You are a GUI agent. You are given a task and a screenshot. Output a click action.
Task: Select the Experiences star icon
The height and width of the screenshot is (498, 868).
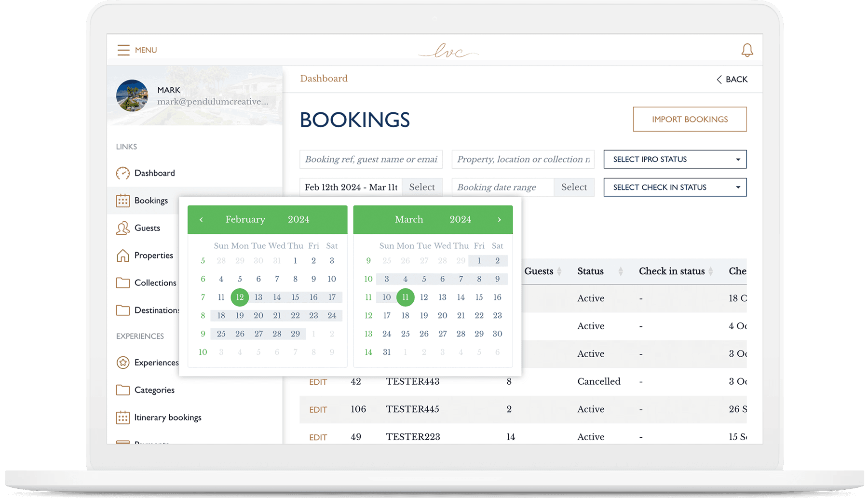123,362
